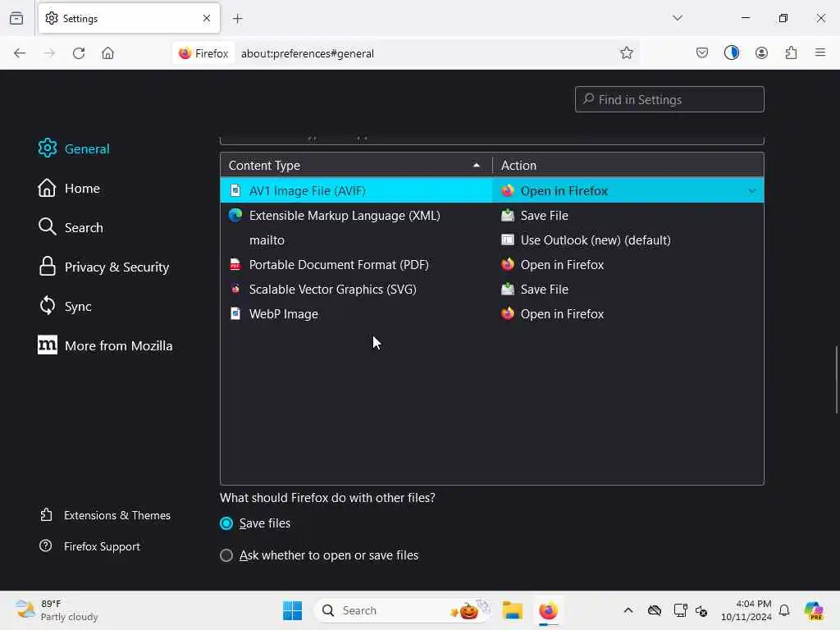
Task: Open File Explorer from taskbar
Action: (512, 610)
